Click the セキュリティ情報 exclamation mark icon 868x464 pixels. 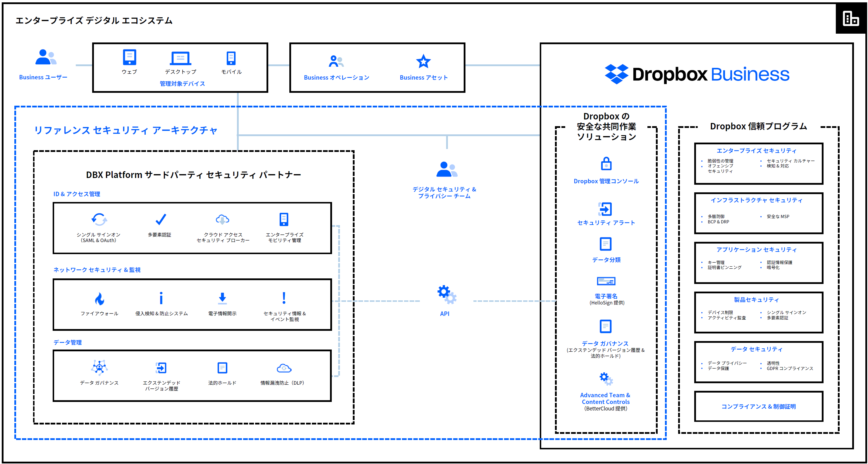(x=284, y=298)
